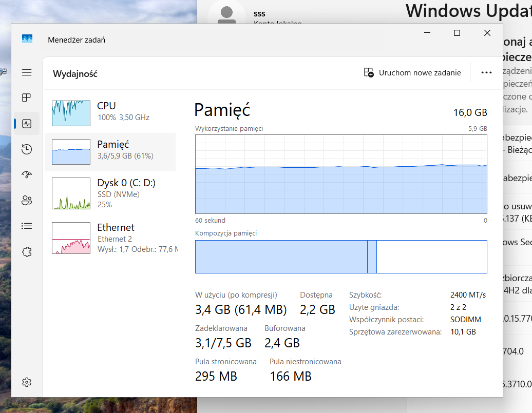
Task: Select the Pamięć entry in list
Action: 110,150
